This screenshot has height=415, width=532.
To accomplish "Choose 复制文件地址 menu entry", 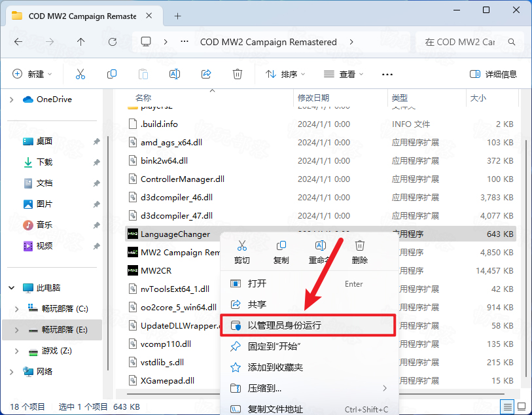I will pyautogui.click(x=309, y=409).
